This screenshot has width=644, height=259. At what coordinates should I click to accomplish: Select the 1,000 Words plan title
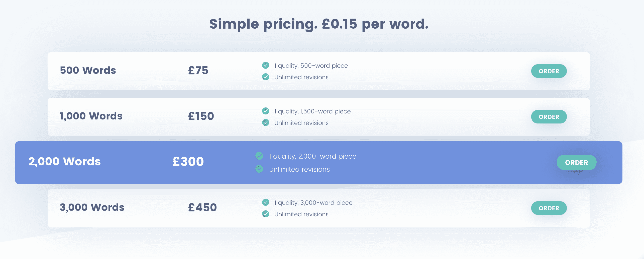click(91, 116)
